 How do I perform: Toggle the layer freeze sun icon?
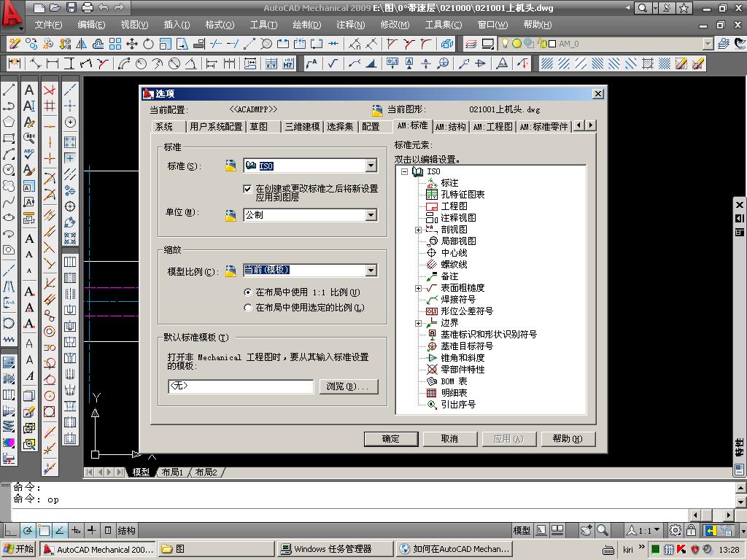click(x=517, y=44)
